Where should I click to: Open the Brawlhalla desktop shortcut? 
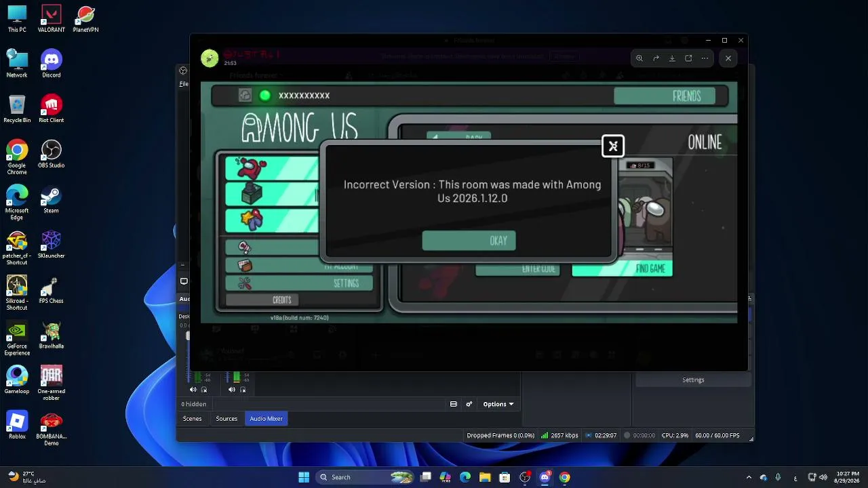[52, 335]
